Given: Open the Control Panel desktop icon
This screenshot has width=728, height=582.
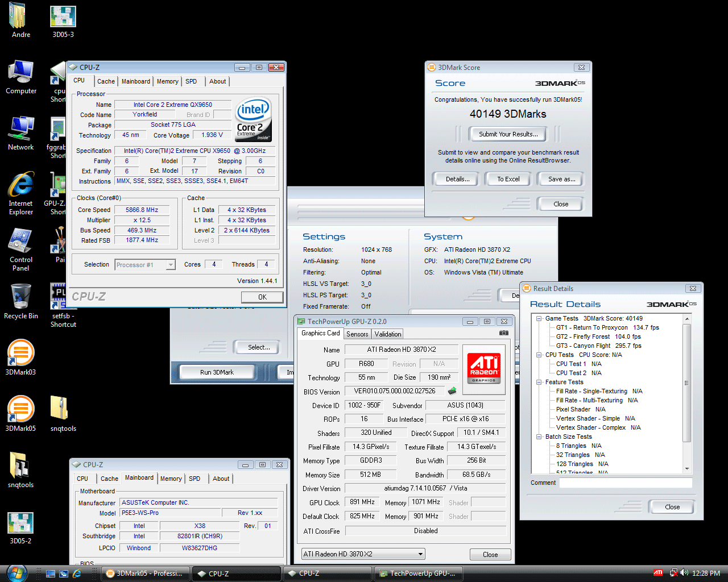Looking at the screenshot, I should coord(21,250).
